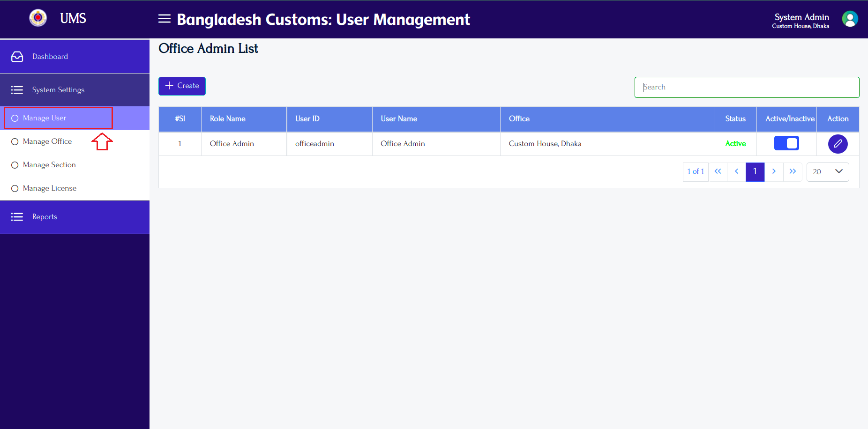Open the page size dropdown showing 20
The height and width of the screenshot is (429, 868).
click(x=828, y=172)
